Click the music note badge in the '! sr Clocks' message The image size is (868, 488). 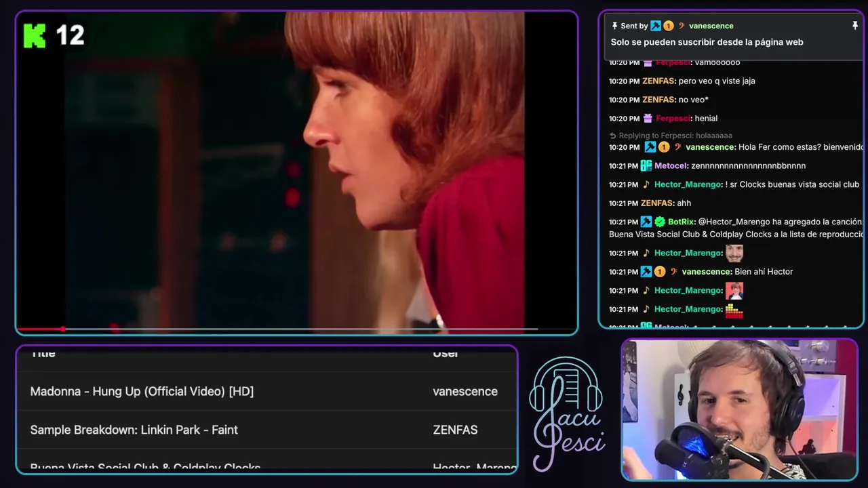pos(646,184)
